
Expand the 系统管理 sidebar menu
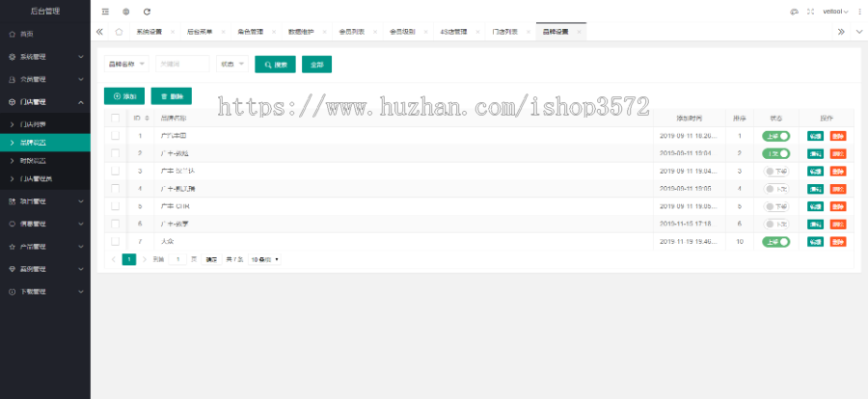tap(45, 57)
